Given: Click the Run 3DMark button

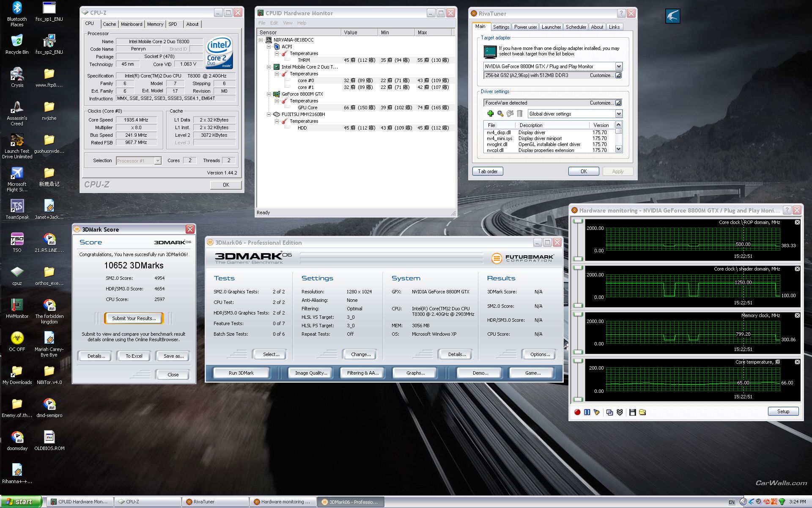Looking at the screenshot, I should [x=241, y=373].
